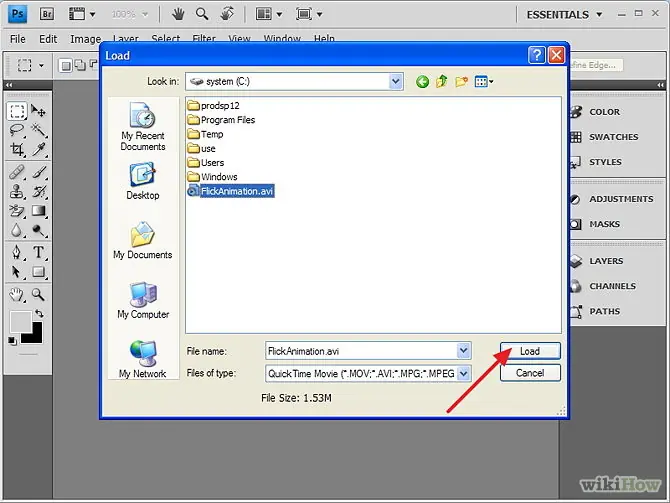
Task: Expand the File name dropdown
Action: coord(464,351)
